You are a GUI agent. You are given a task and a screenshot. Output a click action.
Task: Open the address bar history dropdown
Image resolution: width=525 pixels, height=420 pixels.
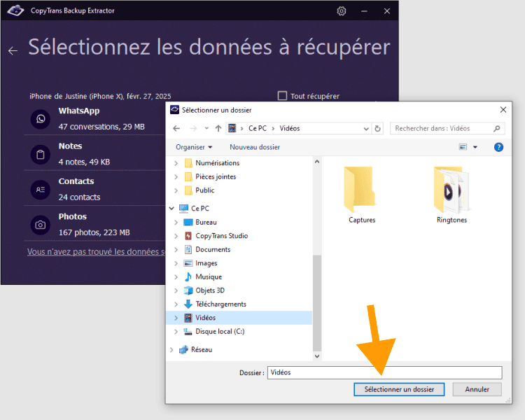(366, 129)
